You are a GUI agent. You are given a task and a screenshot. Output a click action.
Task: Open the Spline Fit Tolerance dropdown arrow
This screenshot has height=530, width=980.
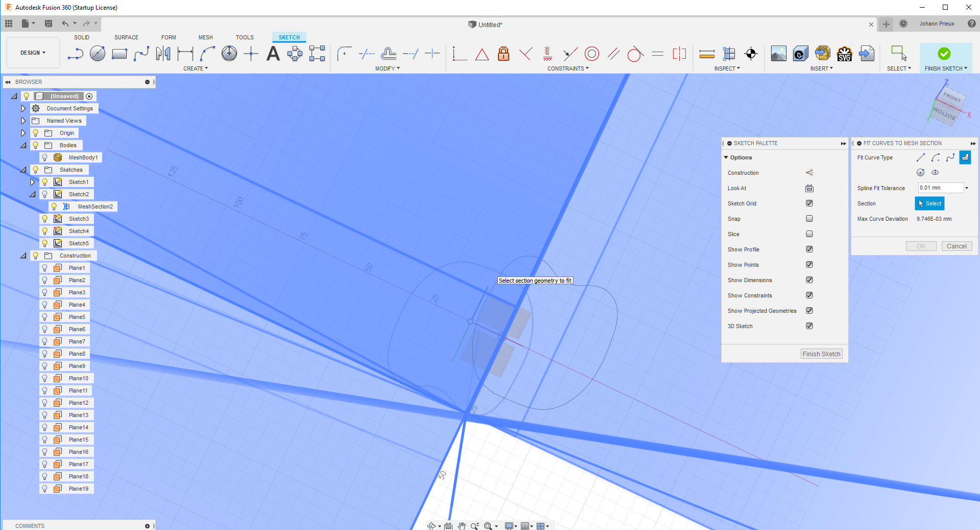(967, 188)
